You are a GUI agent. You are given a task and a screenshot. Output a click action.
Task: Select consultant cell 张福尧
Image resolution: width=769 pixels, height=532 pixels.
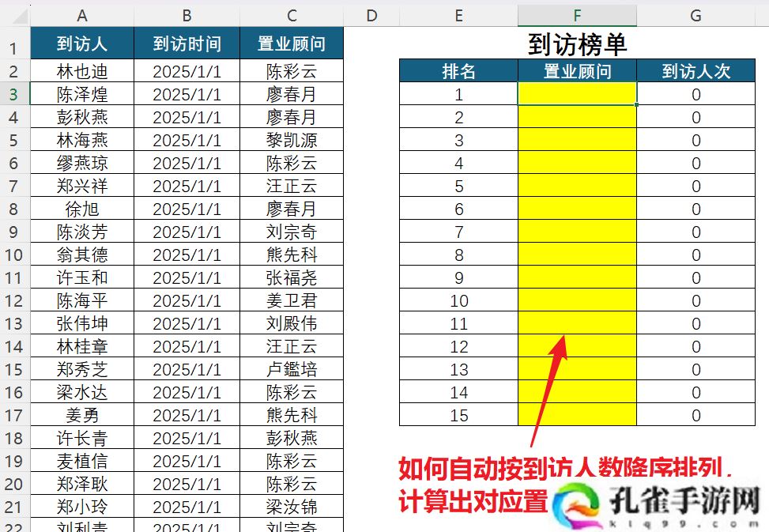tap(292, 277)
